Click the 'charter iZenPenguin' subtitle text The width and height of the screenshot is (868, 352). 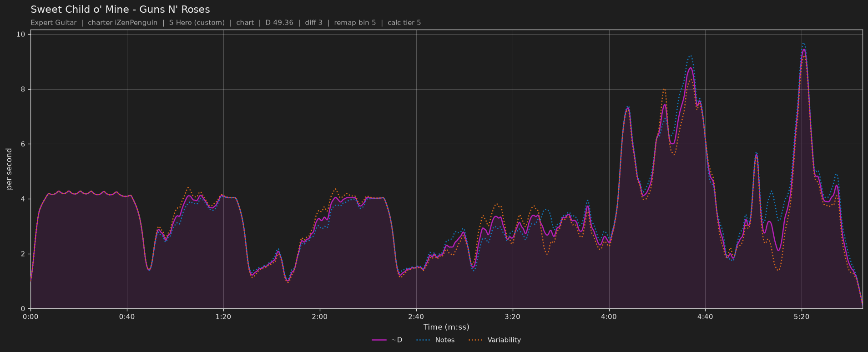click(122, 22)
